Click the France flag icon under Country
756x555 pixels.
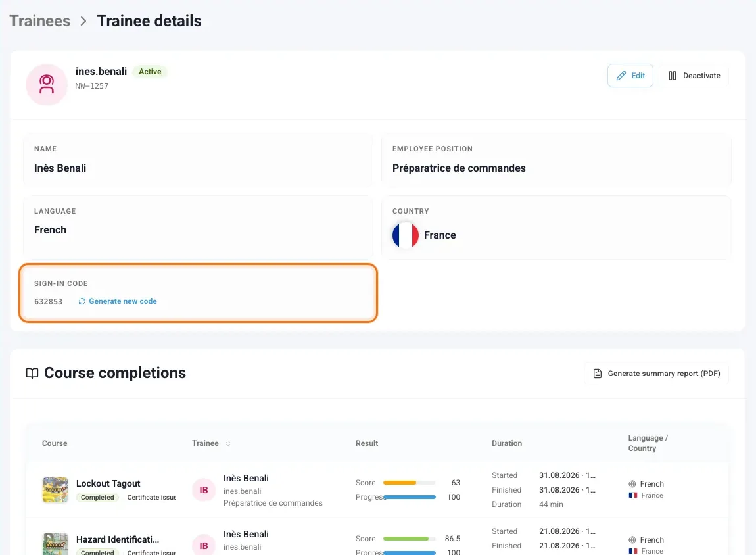[x=406, y=235]
